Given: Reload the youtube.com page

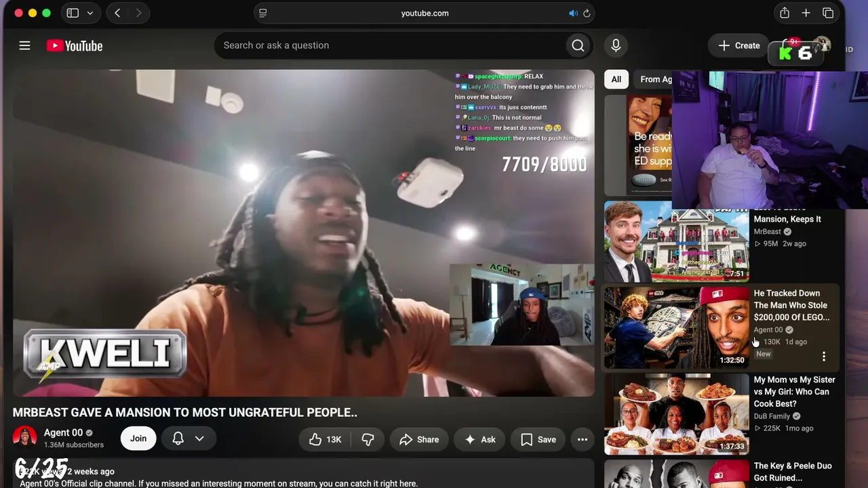Looking at the screenshot, I should click(587, 13).
